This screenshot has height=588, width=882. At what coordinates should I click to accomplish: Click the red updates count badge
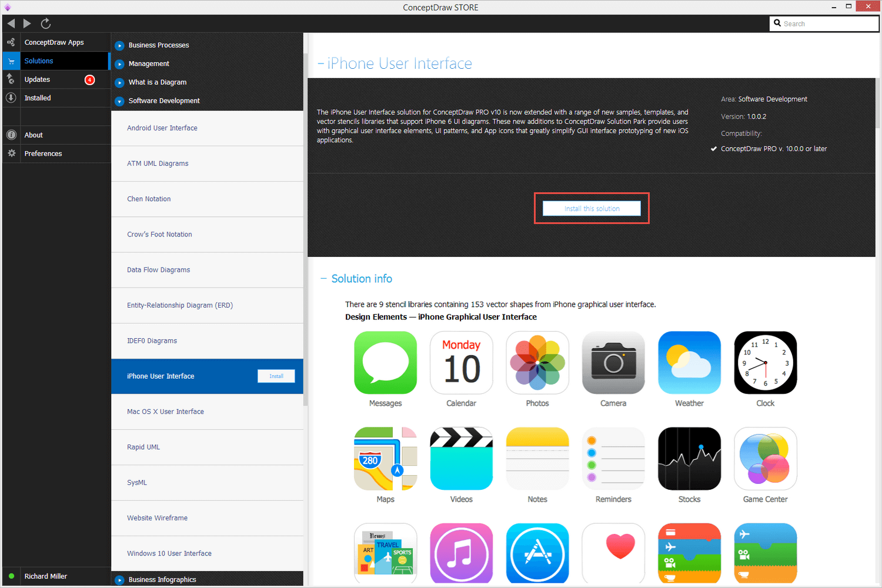click(x=89, y=79)
